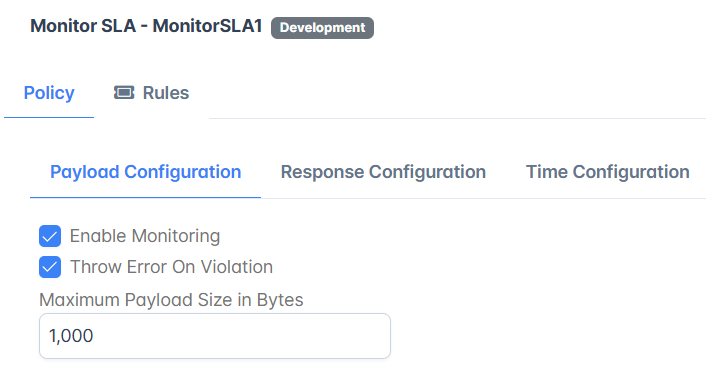Click MonitorSLA1 in the page title
This screenshot has width=706, height=390.
point(207,26)
